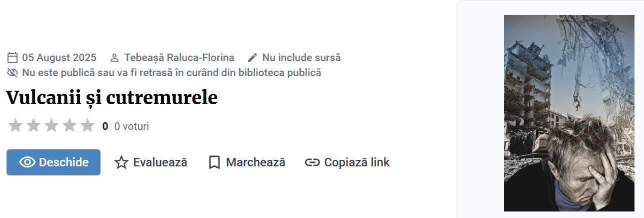Rate with the first star
This screenshot has height=218, width=644.
pyautogui.click(x=15, y=126)
